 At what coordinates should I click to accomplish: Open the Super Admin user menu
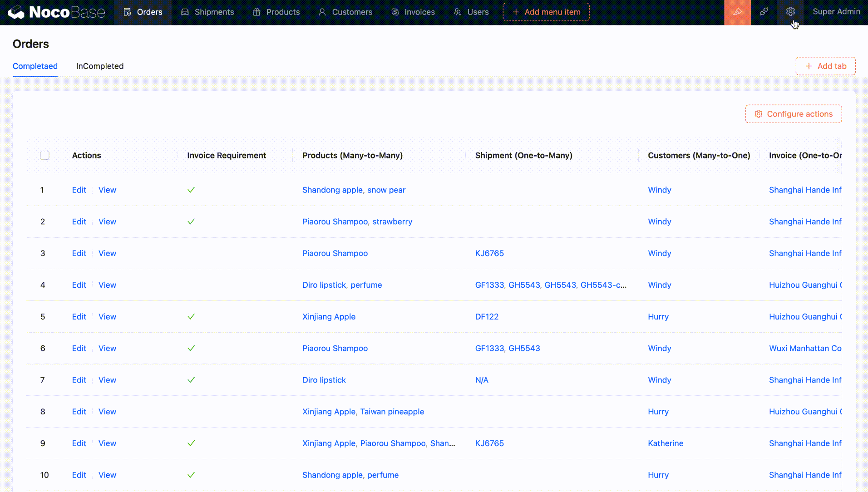(x=836, y=12)
